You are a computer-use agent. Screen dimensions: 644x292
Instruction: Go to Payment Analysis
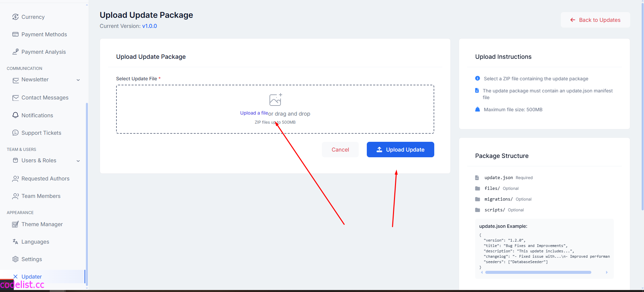44,52
